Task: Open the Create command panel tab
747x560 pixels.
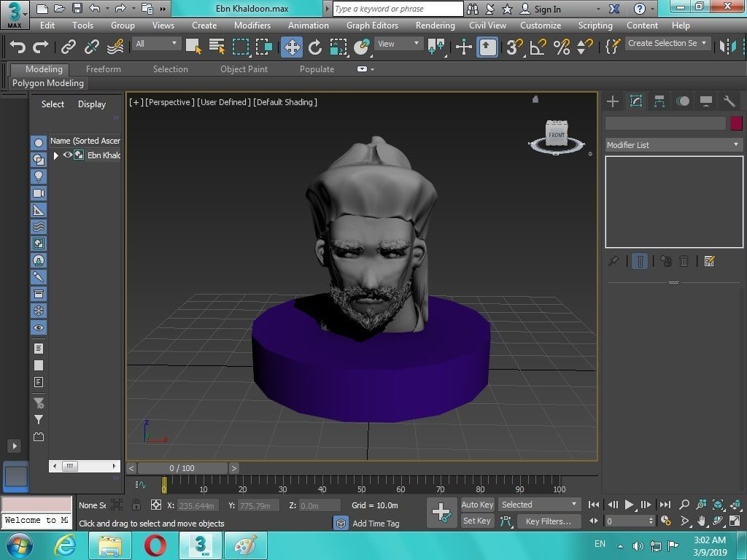Action: coord(613,101)
